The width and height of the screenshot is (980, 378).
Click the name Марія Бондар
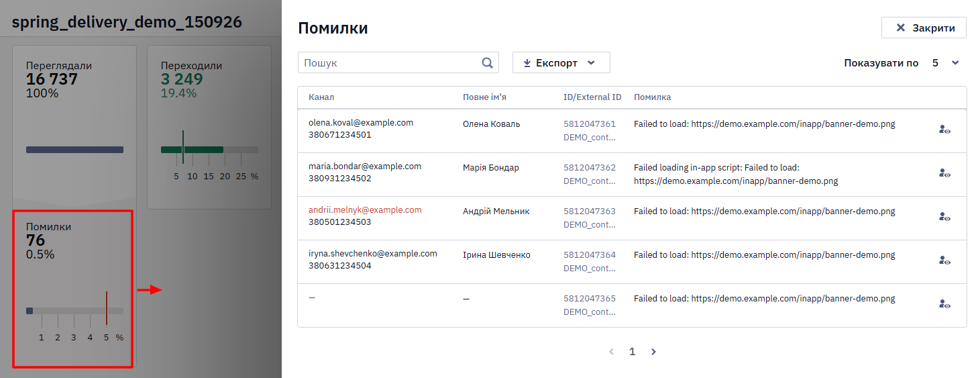click(490, 168)
